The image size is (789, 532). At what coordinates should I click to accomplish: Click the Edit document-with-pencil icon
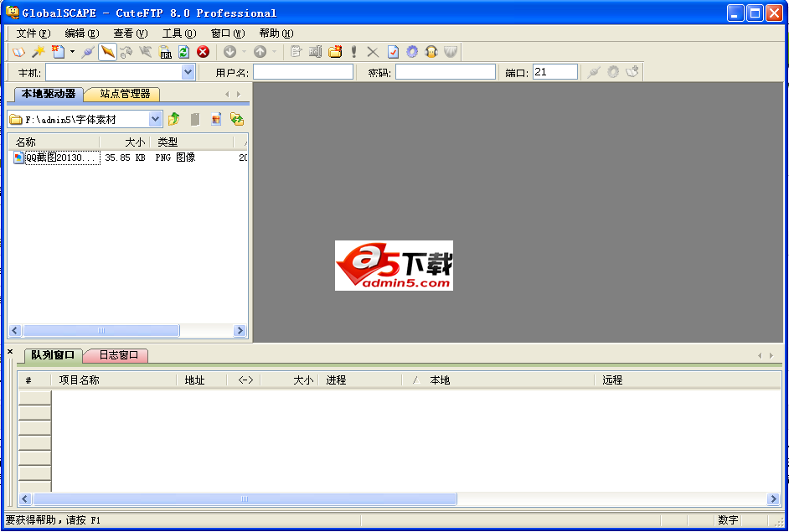point(296,52)
